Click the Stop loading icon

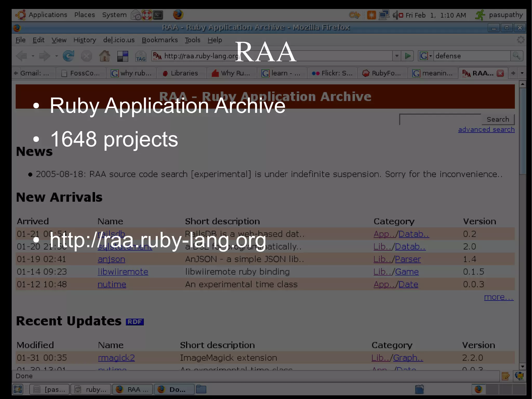87,56
